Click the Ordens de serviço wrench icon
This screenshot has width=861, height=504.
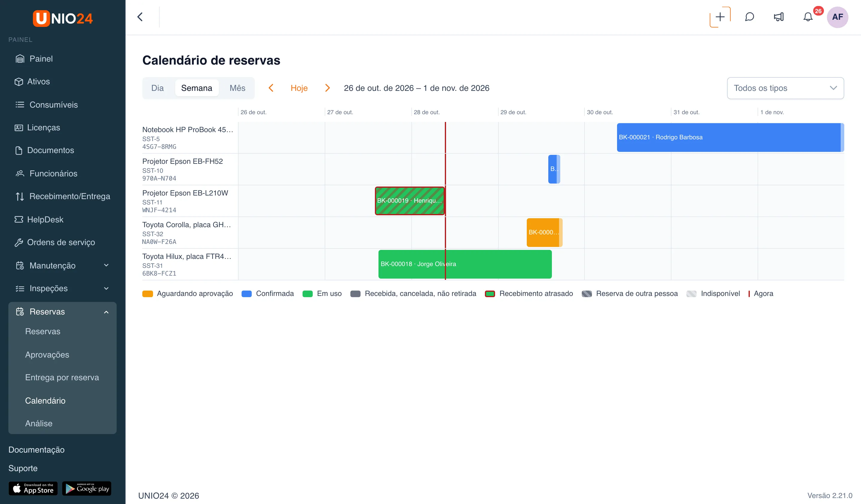[x=19, y=242]
